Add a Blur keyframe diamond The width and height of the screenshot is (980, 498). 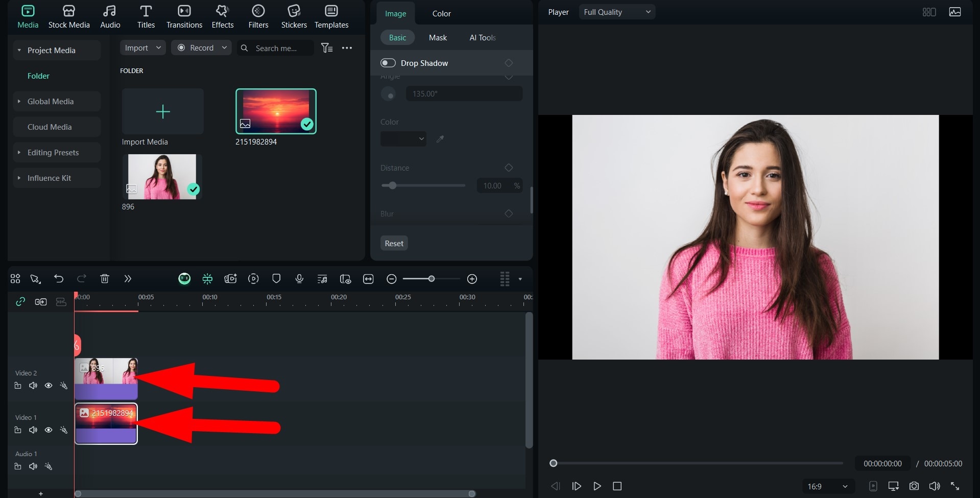click(509, 214)
